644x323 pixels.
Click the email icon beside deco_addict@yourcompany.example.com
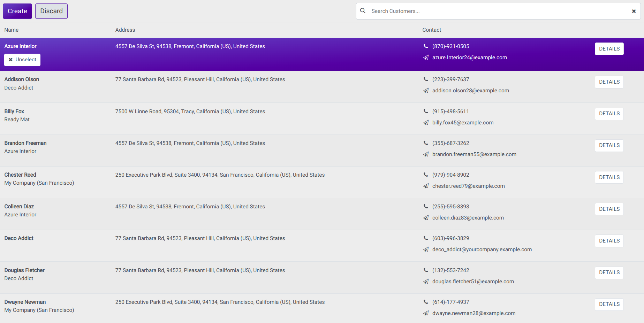[426, 249]
